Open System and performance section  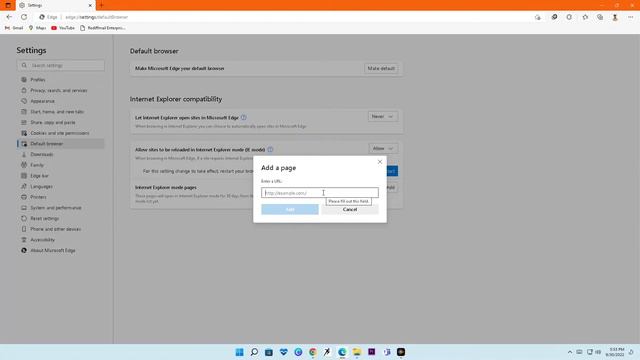pos(56,208)
